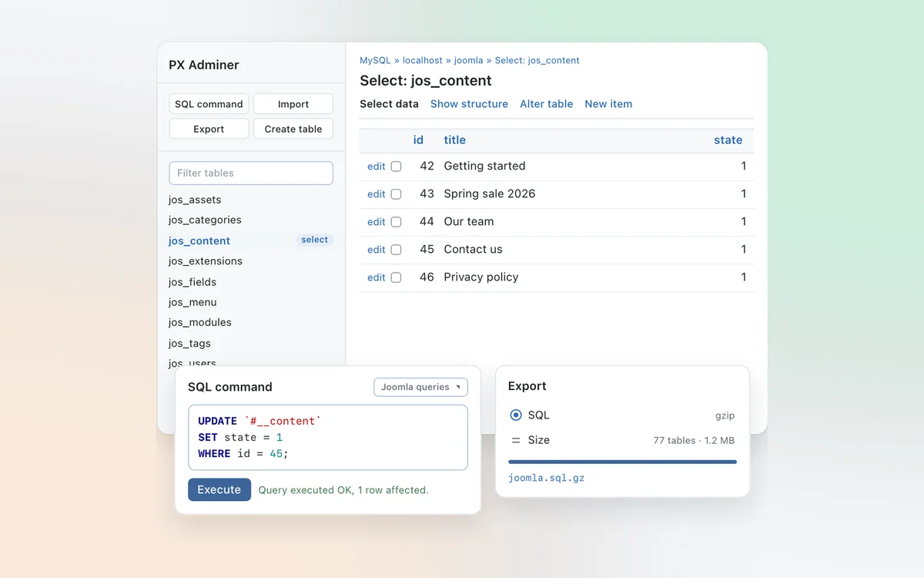Go to joomla breadcrumb link
The width and height of the screenshot is (924, 578).
[468, 60]
